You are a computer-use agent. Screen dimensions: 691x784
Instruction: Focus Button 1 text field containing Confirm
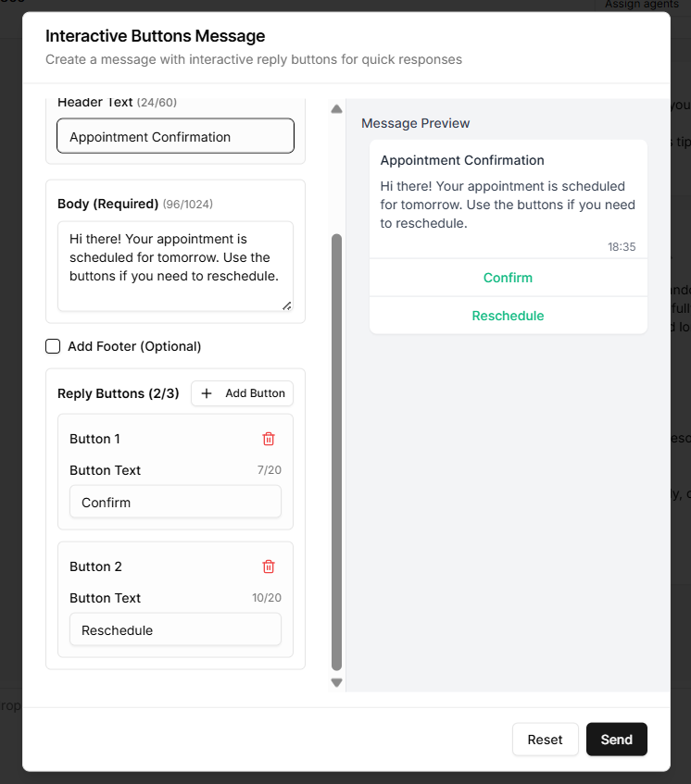pyautogui.click(x=175, y=503)
